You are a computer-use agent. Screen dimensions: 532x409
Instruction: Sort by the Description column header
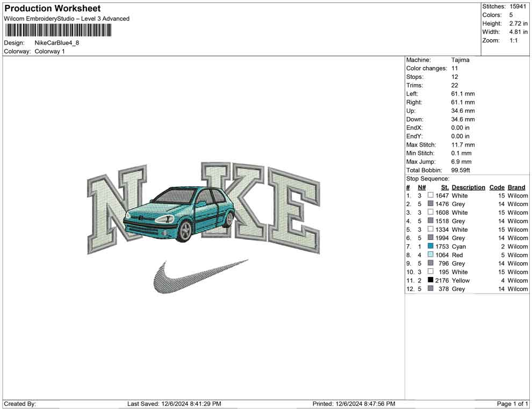tap(468, 187)
